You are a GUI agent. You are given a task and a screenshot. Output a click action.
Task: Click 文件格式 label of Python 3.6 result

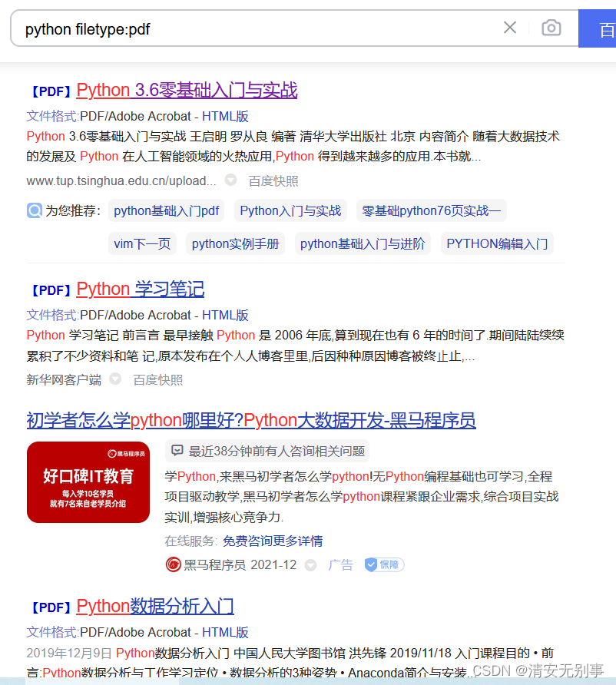click(52, 116)
